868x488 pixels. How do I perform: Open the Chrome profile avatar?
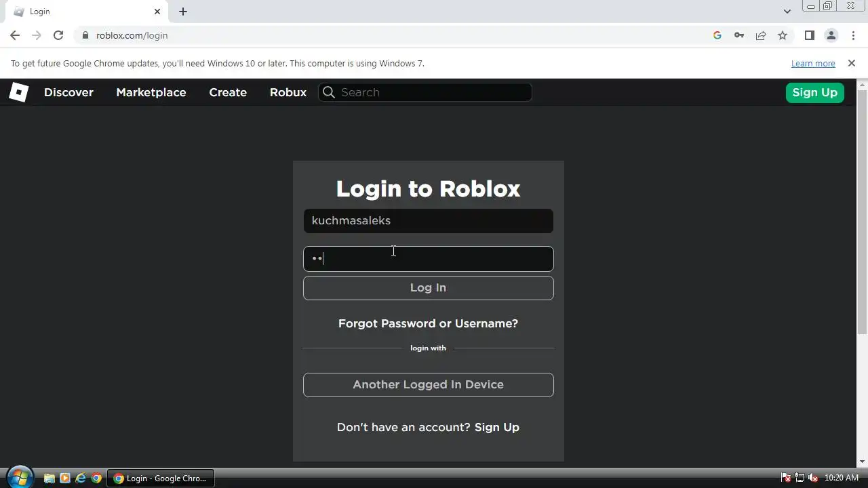[x=831, y=35]
